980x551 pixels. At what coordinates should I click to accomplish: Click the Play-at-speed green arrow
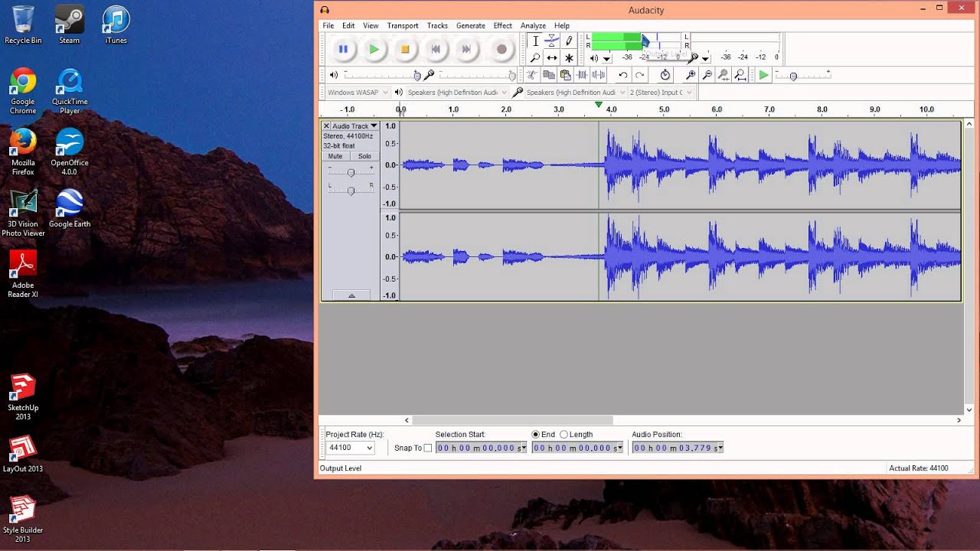point(763,75)
